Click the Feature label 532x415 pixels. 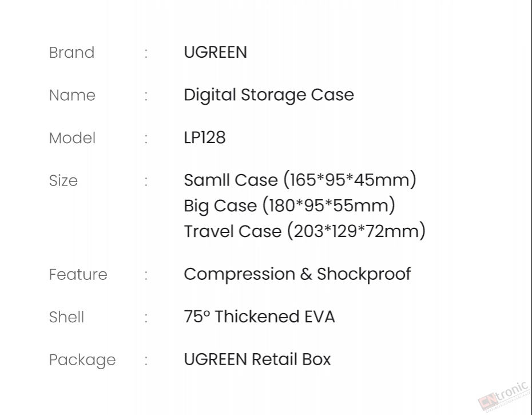pos(78,274)
